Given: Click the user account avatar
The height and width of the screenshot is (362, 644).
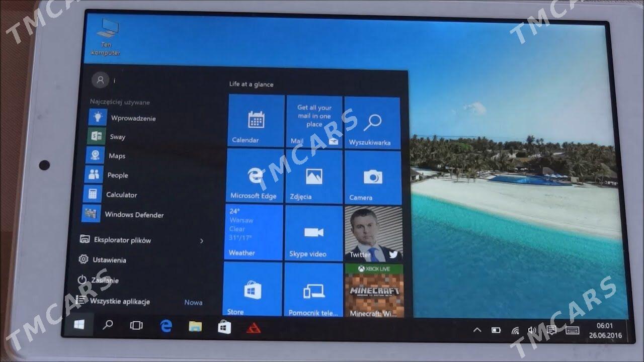Looking at the screenshot, I should pos(100,79).
